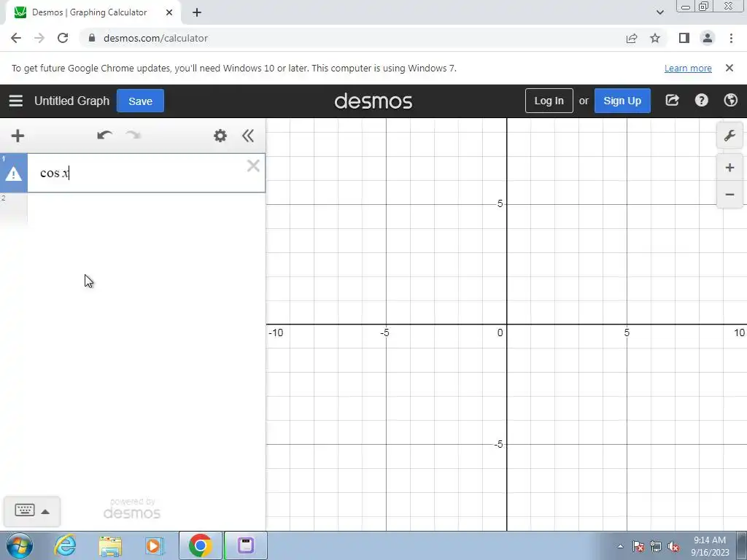Click the purple app taskbar icon
This screenshot has width=747, height=560.
click(x=246, y=545)
